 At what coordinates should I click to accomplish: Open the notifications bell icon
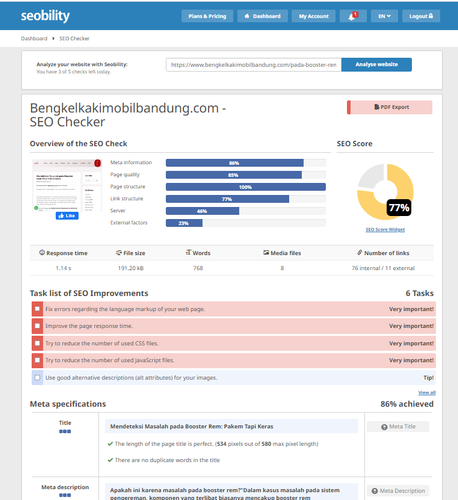[x=353, y=16]
